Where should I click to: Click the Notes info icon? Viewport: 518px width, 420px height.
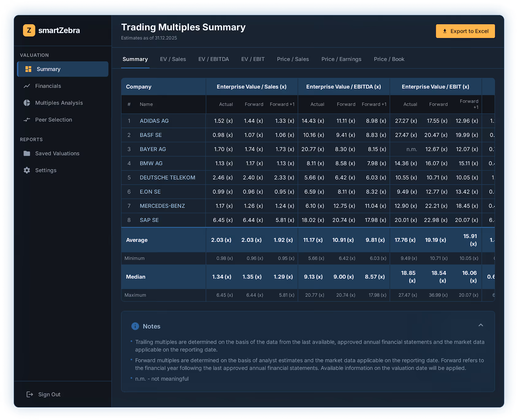tap(135, 326)
